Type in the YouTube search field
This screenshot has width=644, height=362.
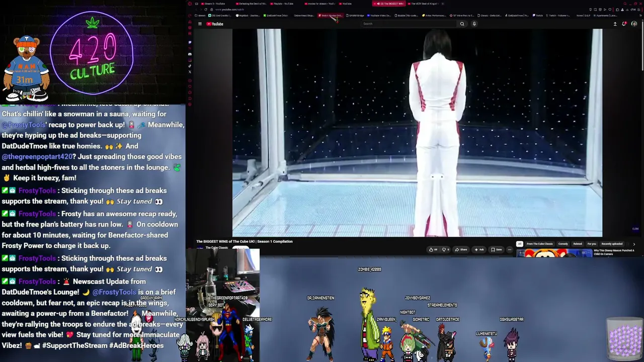[x=410, y=24]
